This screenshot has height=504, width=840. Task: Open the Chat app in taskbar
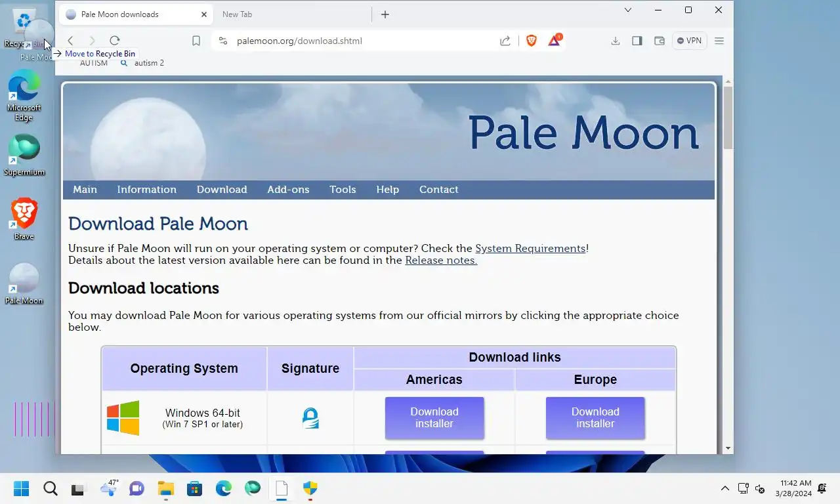[x=136, y=488]
